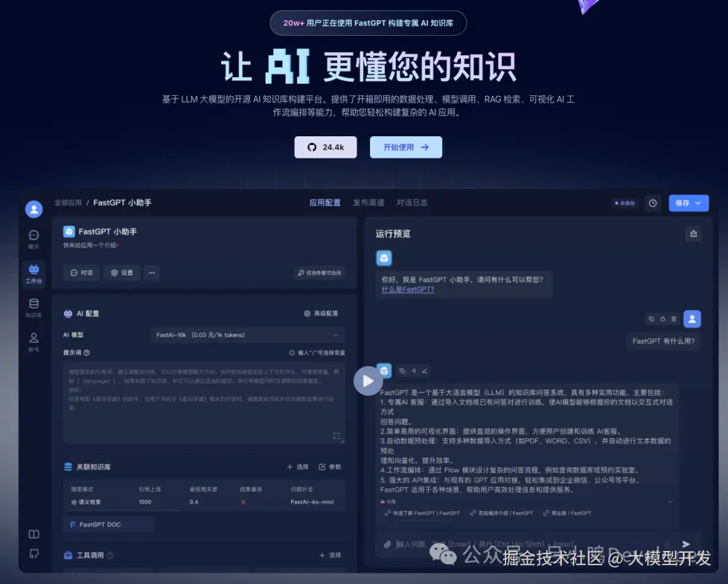This screenshot has width=728, height=584.
Task: Click the red X under 结果重排
Action: pos(243,502)
